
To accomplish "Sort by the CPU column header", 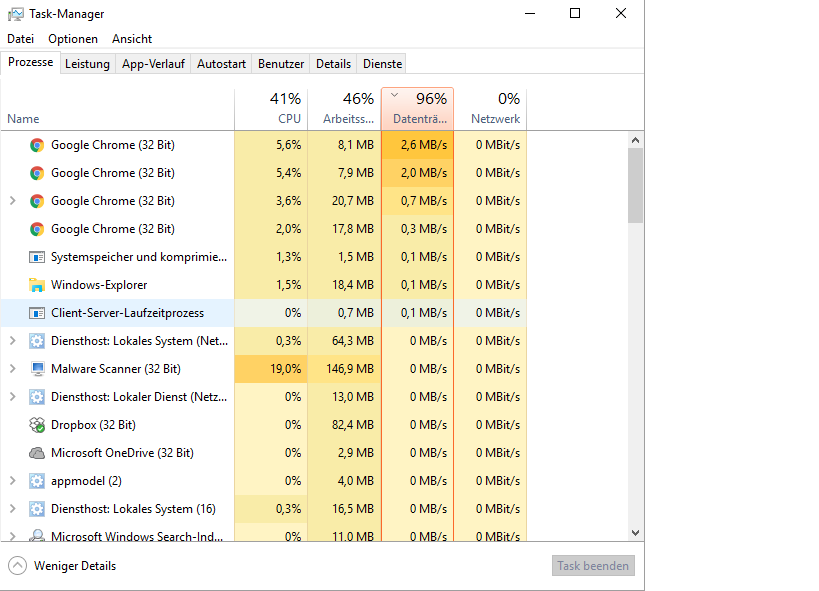I will click(271, 109).
